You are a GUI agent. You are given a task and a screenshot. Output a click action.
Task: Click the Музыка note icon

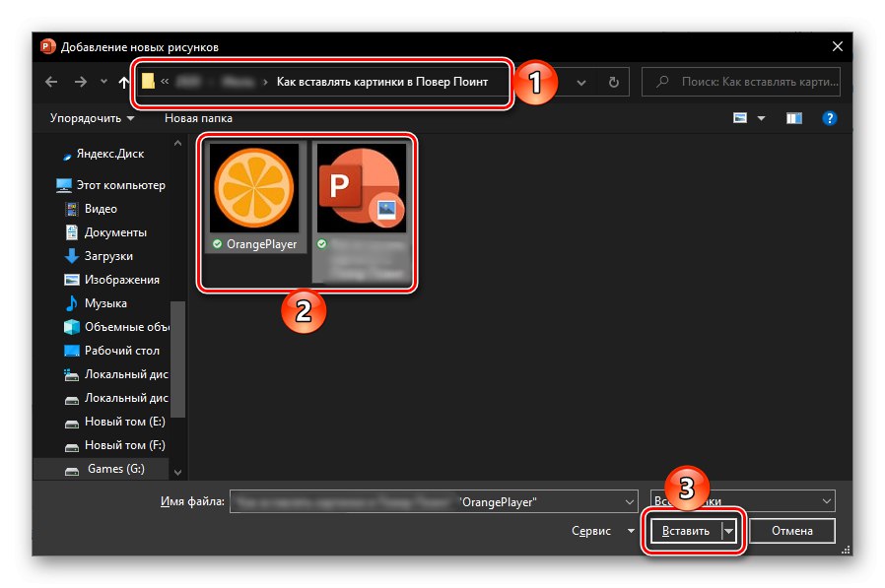click(x=72, y=303)
